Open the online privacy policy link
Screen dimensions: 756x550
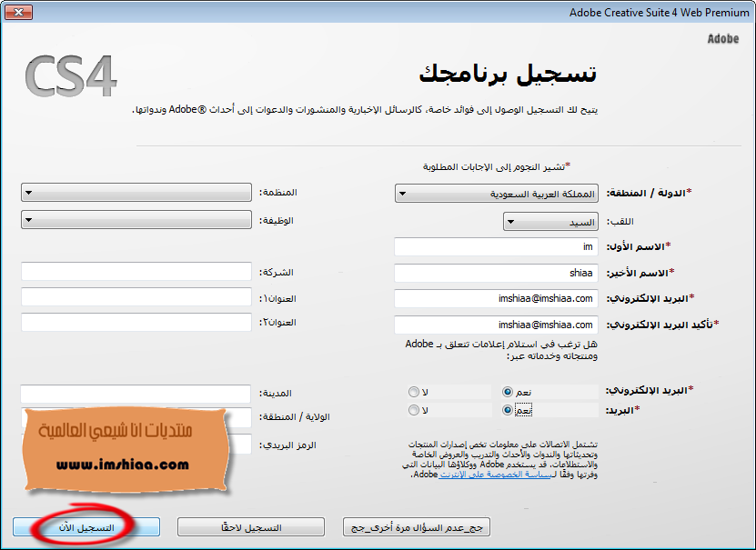click(494, 475)
